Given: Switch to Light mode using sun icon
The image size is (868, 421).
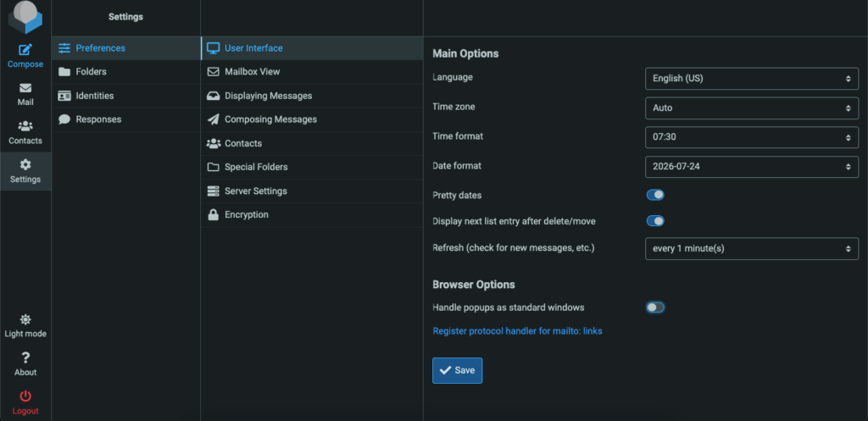Looking at the screenshot, I should pyautogui.click(x=25, y=319).
